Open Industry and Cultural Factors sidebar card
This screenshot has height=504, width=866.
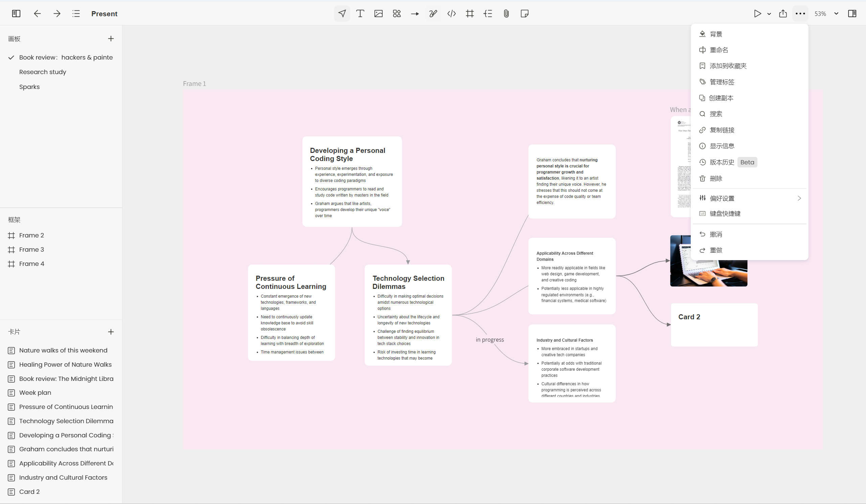pyautogui.click(x=61, y=477)
